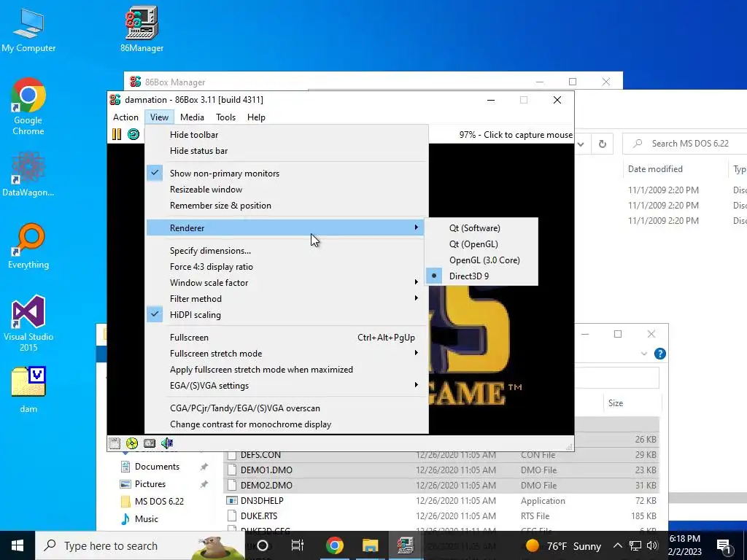Click the Type here to search box
Image resolution: width=747 pixels, height=560 pixels.
coord(140,545)
